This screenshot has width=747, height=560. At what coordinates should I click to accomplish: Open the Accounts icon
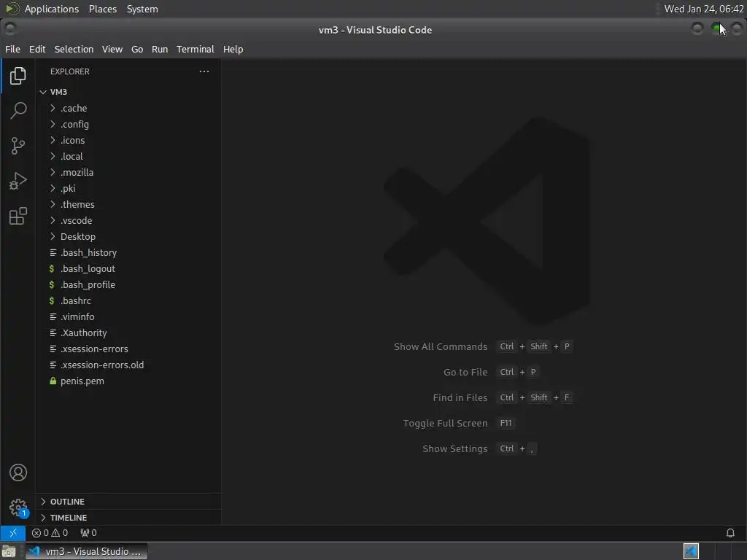tap(18, 472)
